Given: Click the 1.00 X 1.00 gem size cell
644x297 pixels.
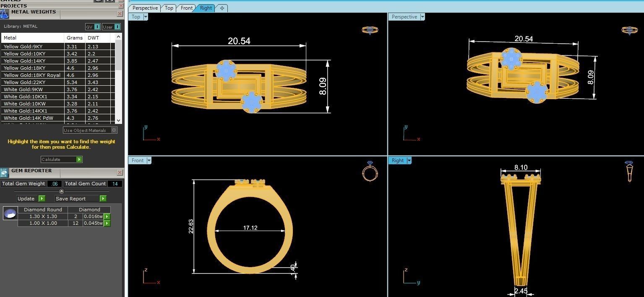Looking at the screenshot, I should click(x=43, y=223).
